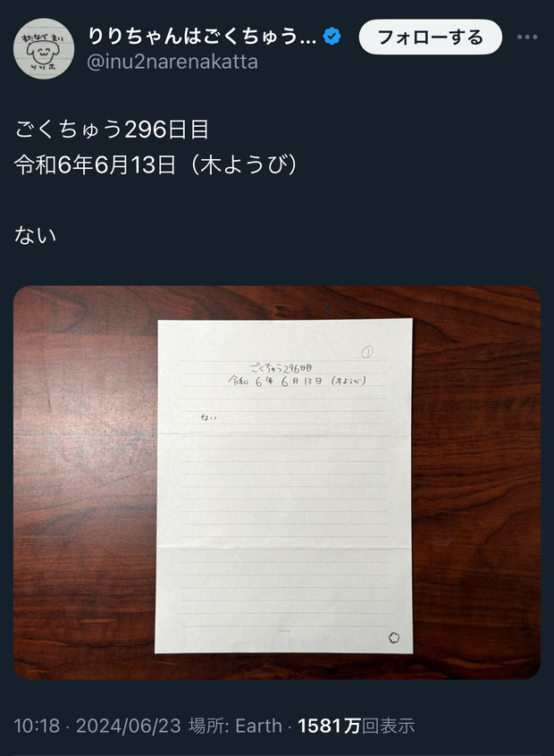
Task: Open the dog doodle profile avatar
Action: point(44,48)
